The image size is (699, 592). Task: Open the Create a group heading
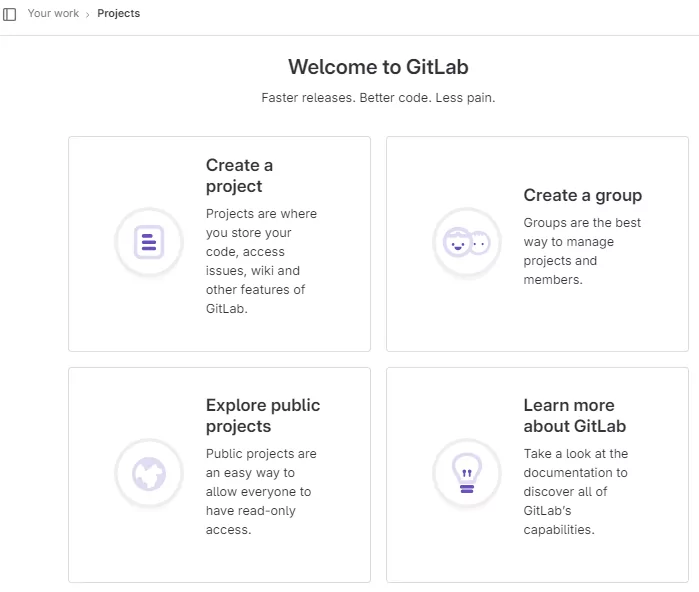pos(582,195)
